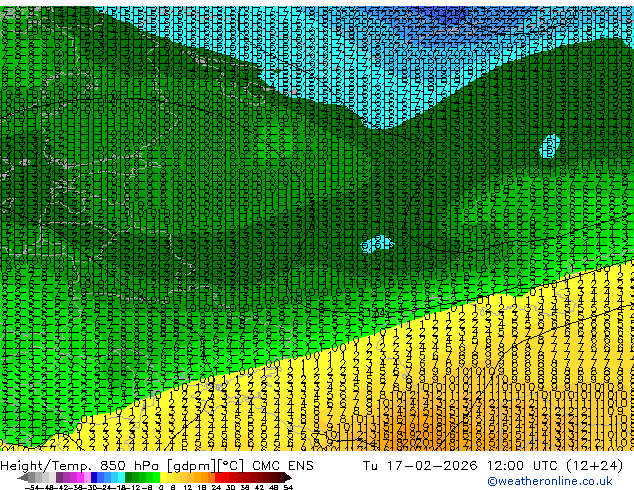Open the weatheronline.co.uk copyright link
Screen dimensions: 634x490
(550, 481)
